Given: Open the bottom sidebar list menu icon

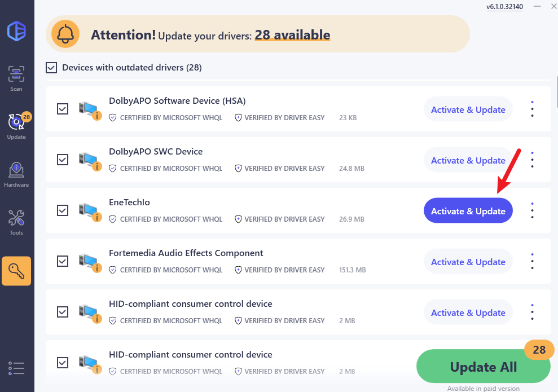Looking at the screenshot, I should 16,368.
